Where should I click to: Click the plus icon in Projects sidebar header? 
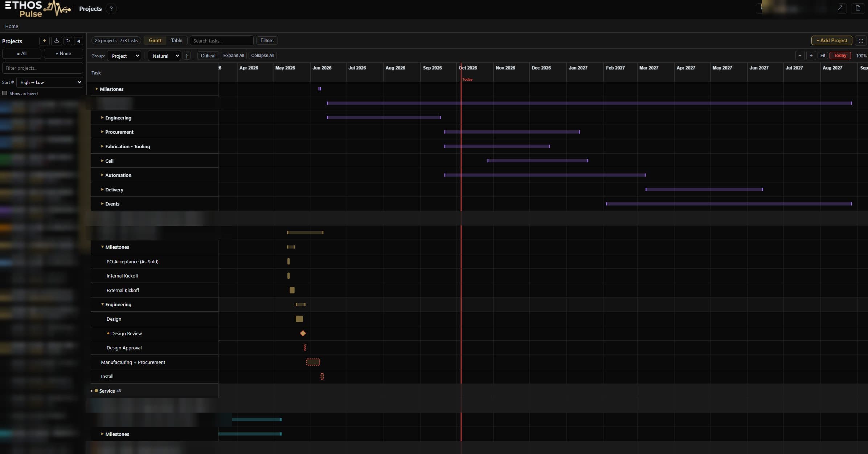tap(44, 41)
